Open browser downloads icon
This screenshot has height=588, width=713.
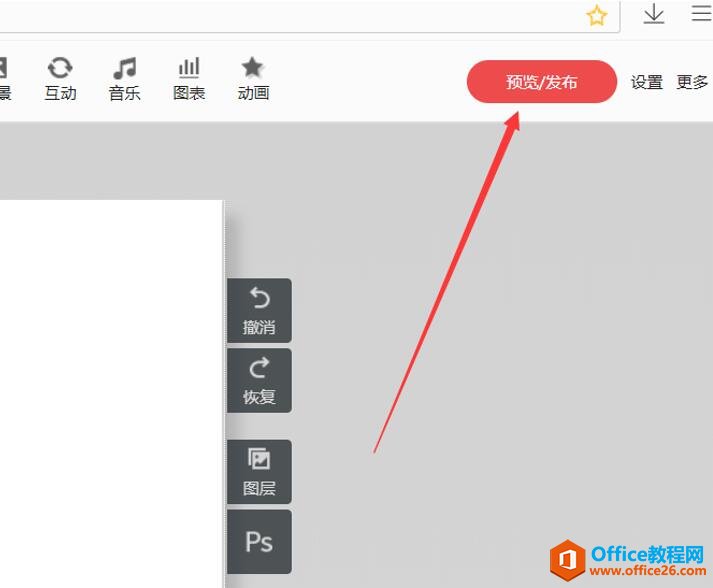click(654, 14)
